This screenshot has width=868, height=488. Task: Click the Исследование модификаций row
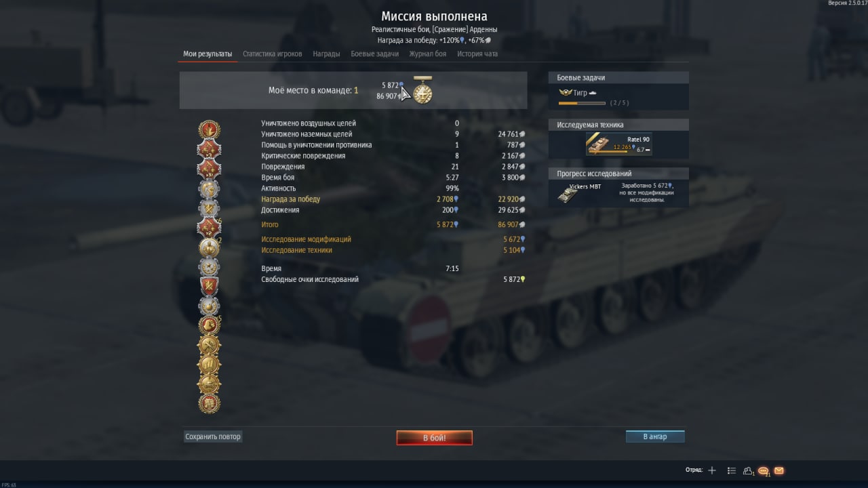coord(394,239)
